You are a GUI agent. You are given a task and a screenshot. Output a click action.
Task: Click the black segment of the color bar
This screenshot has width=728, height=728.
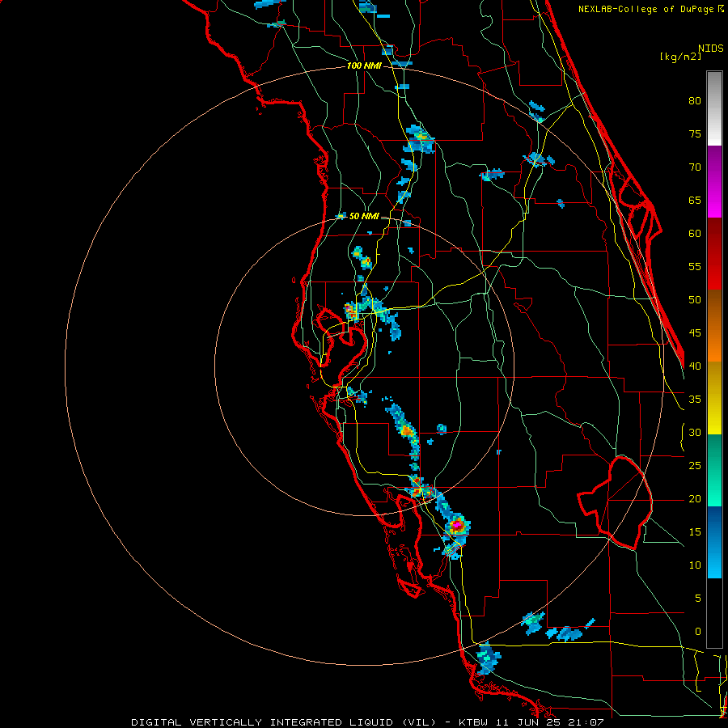(x=714, y=613)
